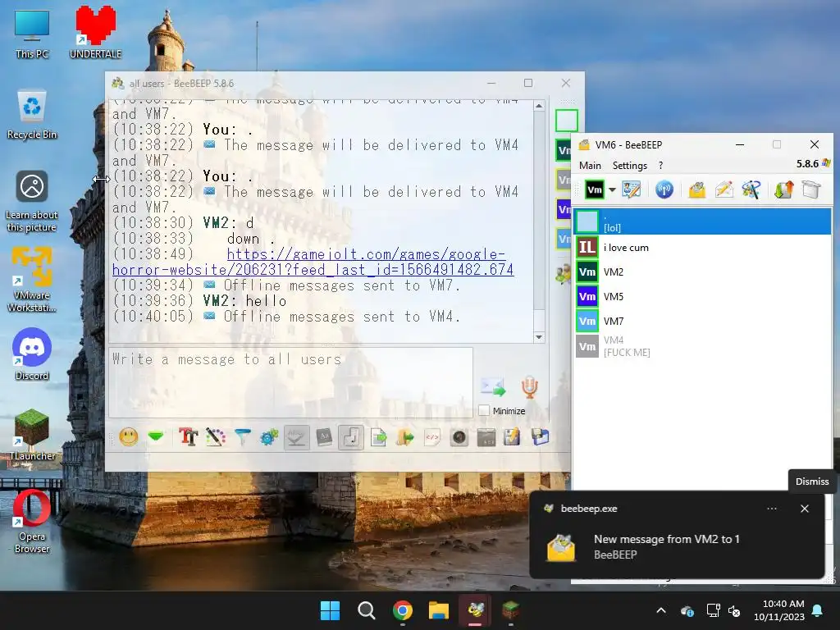Open the 10:40 AM clock and calendar
The image size is (840, 630).
pyautogui.click(x=779, y=610)
